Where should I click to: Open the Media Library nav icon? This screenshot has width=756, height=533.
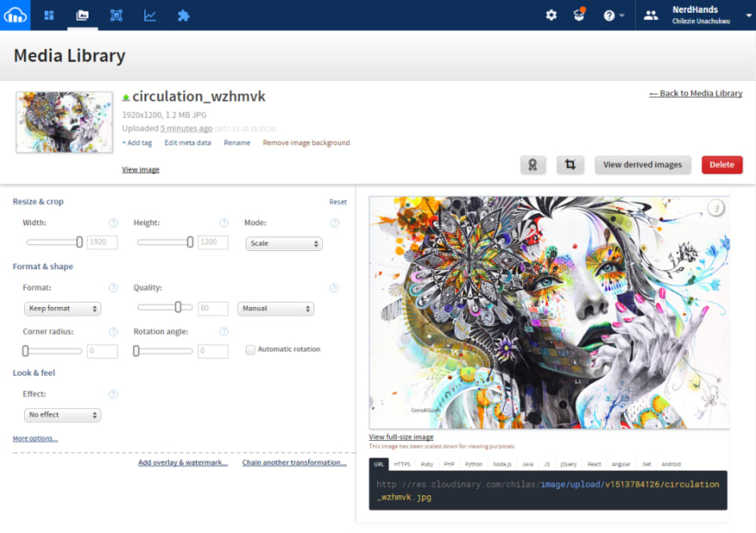[x=82, y=15]
